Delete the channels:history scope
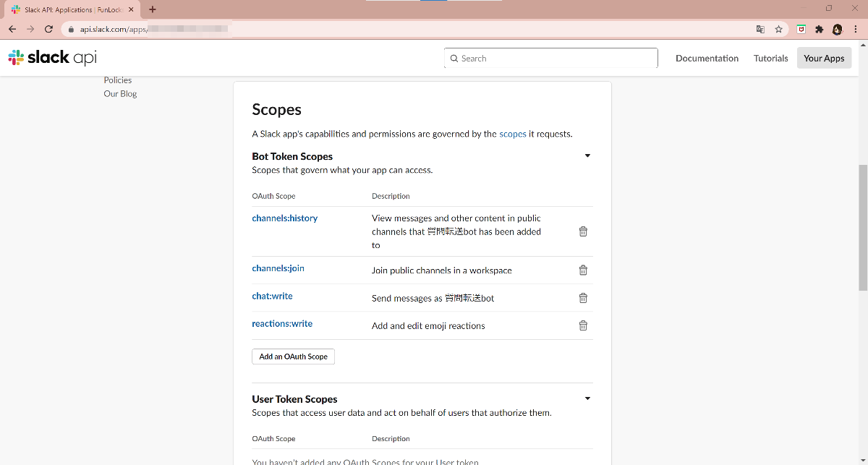 tap(583, 231)
